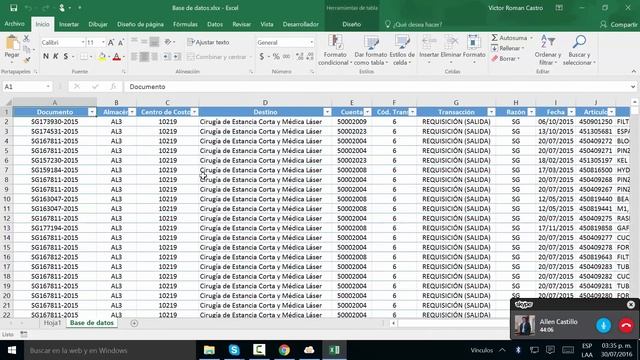This screenshot has width=640, height=360.
Task: Select align left icon
Action: [x=134, y=57]
